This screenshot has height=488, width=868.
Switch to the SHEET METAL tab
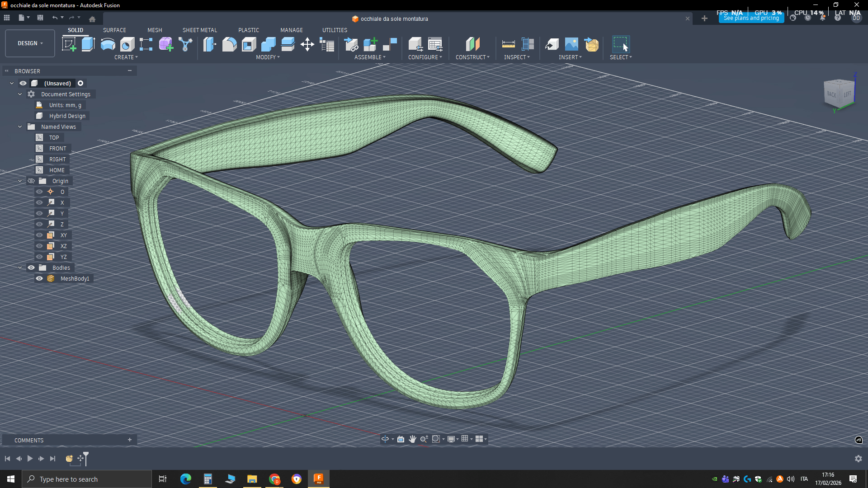[199, 30]
